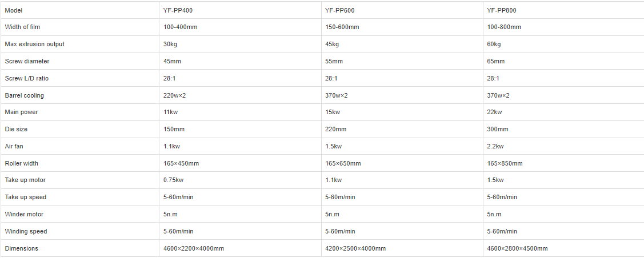Select the 'Roller width' row label
This screenshot has height=258, width=644.
[x=22, y=164]
